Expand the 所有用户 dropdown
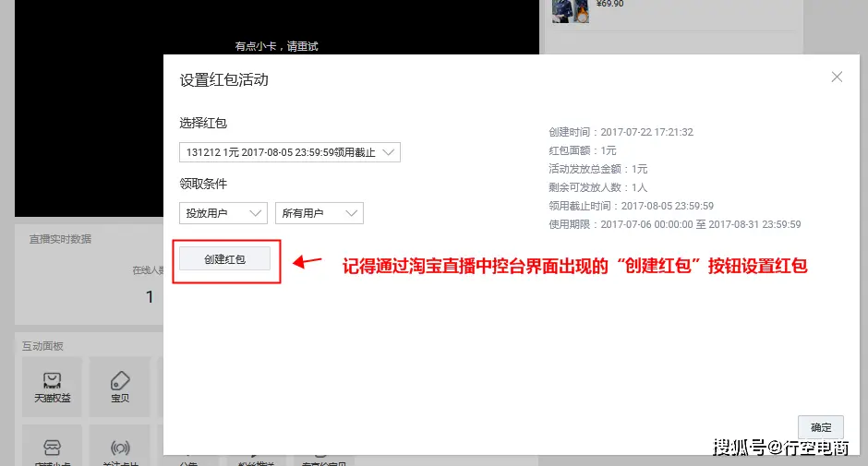Viewport: 868px width, 466px height. tap(319, 213)
